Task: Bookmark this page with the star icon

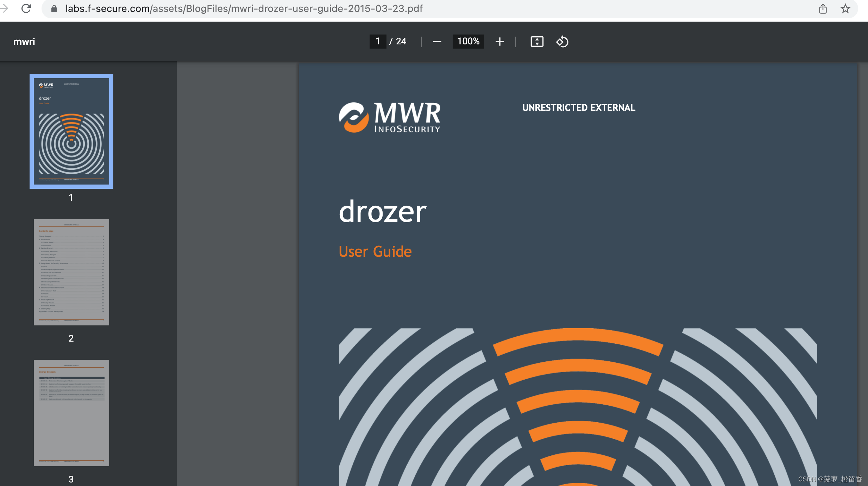Action: (x=845, y=8)
